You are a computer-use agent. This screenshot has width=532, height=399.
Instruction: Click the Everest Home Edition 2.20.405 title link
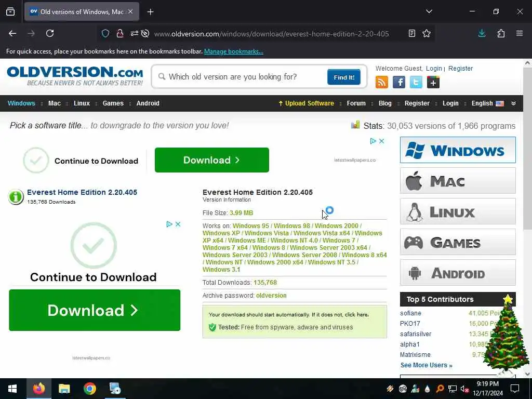82,192
